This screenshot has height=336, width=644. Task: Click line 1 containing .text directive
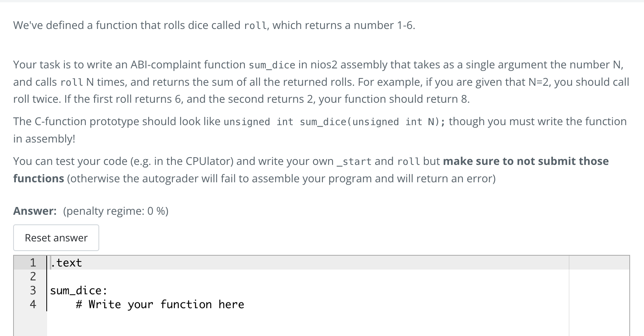click(66, 262)
